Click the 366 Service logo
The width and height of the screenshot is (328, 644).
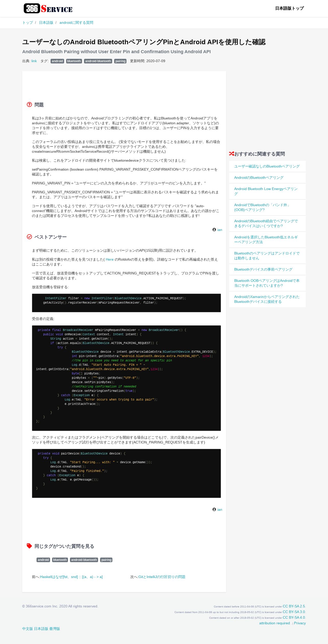coord(48,8)
